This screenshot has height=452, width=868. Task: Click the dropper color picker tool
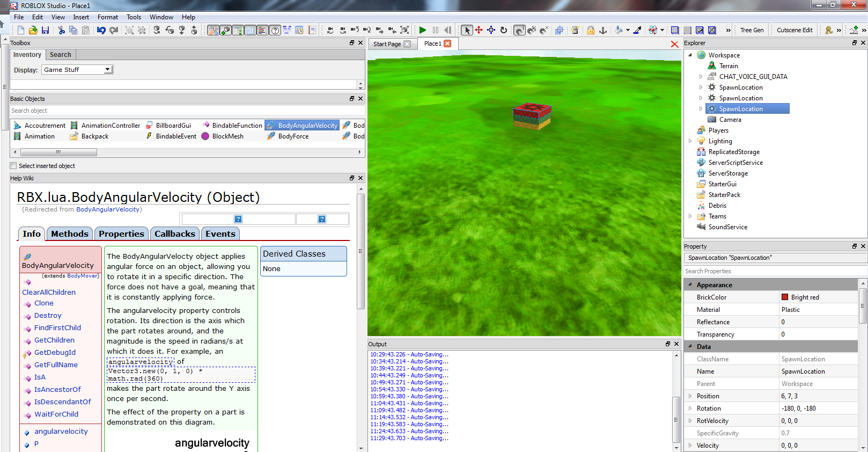coord(637,30)
